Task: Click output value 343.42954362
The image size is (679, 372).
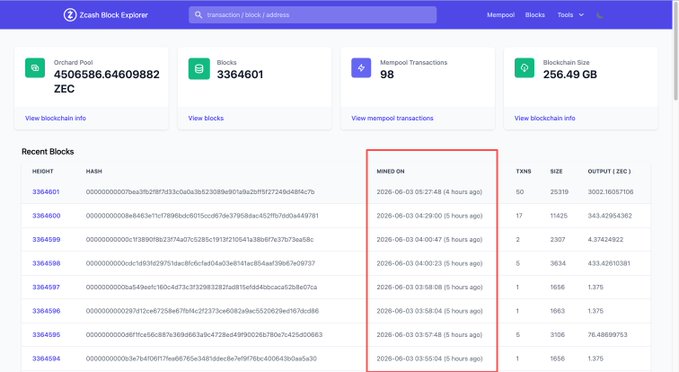Action: 610,215
